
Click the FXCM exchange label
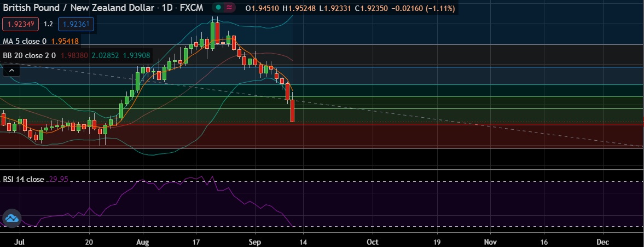[192, 8]
